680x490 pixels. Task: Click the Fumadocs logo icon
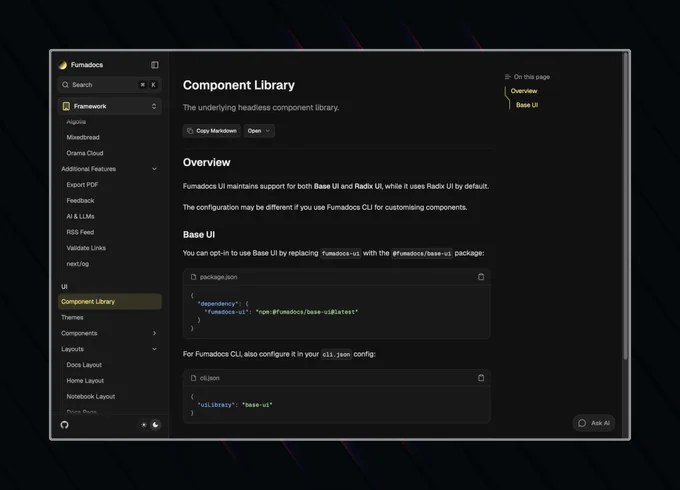pos(63,65)
